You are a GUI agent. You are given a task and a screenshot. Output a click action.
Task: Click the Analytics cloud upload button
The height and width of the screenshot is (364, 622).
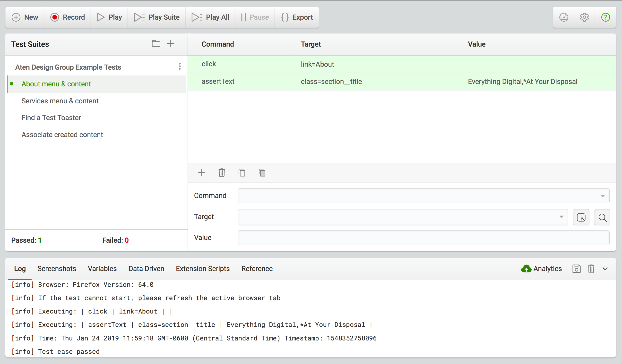[x=541, y=269]
